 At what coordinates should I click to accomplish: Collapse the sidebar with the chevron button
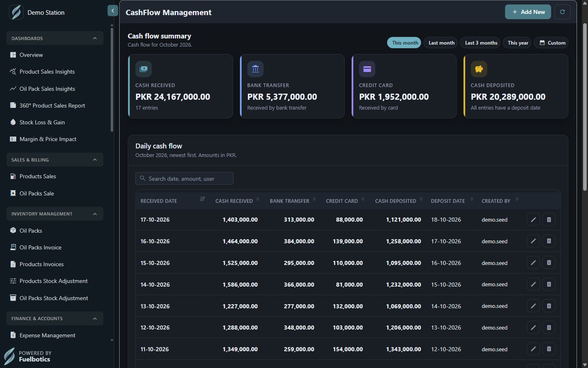113,11
